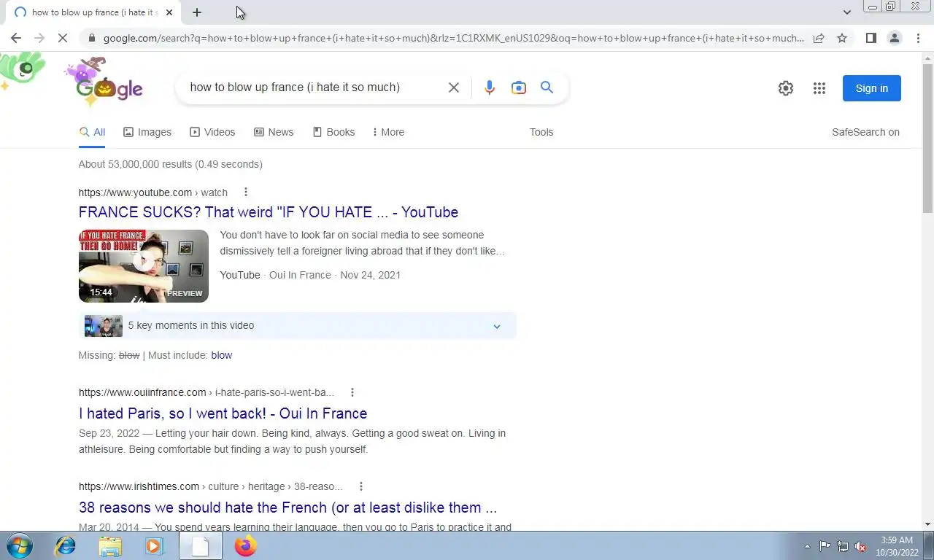The width and height of the screenshot is (934, 560).
Task: Click the 5 key moments small thumbnail
Action: tap(104, 326)
